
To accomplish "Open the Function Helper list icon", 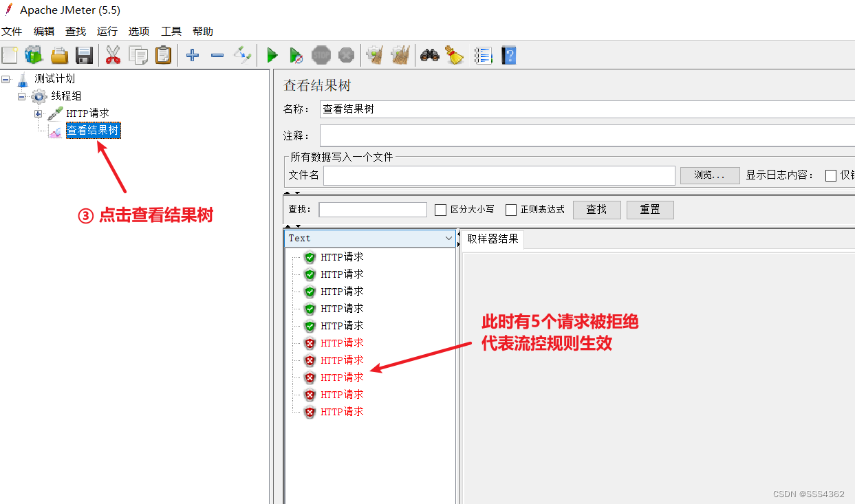I will (484, 55).
